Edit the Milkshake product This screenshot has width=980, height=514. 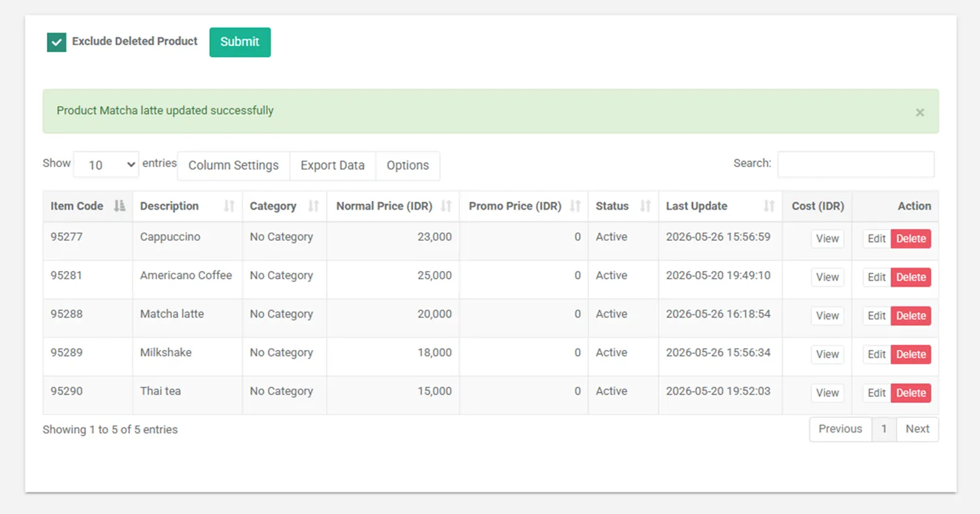(877, 355)
